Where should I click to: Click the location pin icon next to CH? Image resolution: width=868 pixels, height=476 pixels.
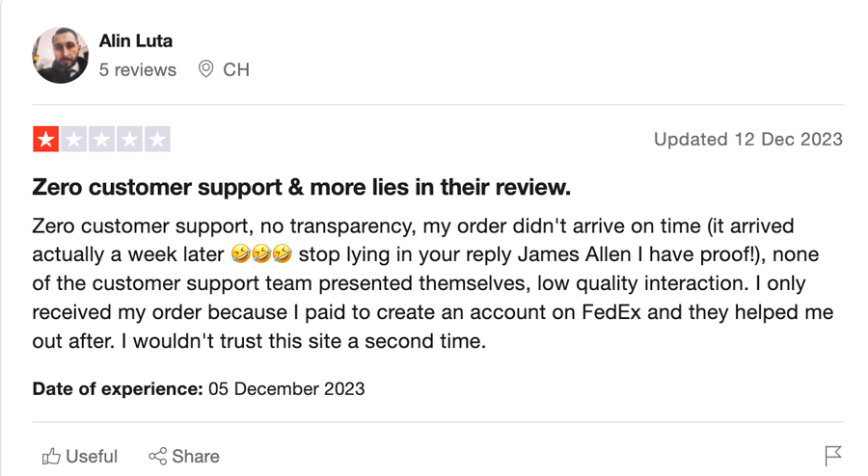pyautogui.click(x=206, y=69)
